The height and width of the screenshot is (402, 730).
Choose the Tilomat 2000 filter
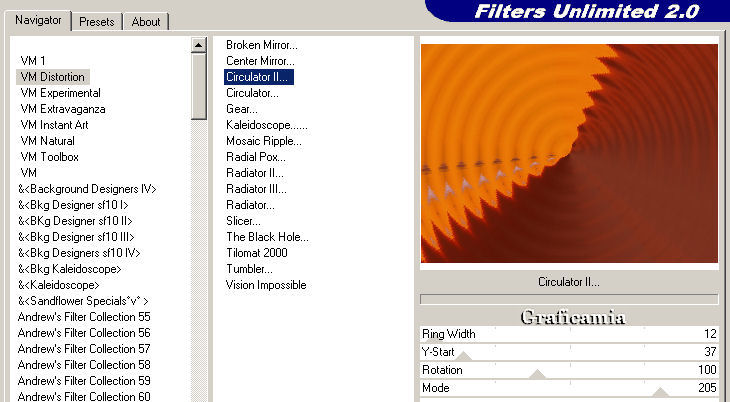tap(257, 253)
